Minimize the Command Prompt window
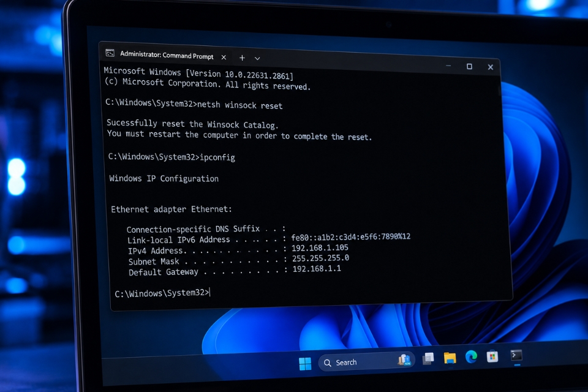The image size is (588, 392). pos(448,66)
